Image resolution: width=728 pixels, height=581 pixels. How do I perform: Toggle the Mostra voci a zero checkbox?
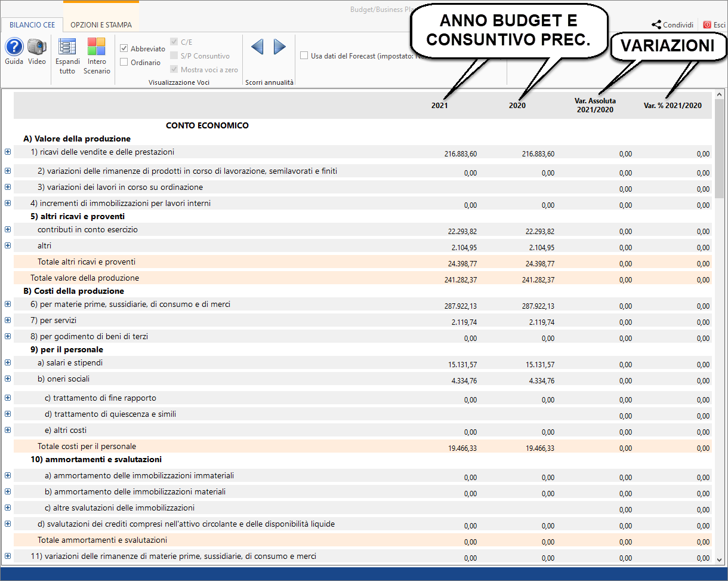point(174,69)
